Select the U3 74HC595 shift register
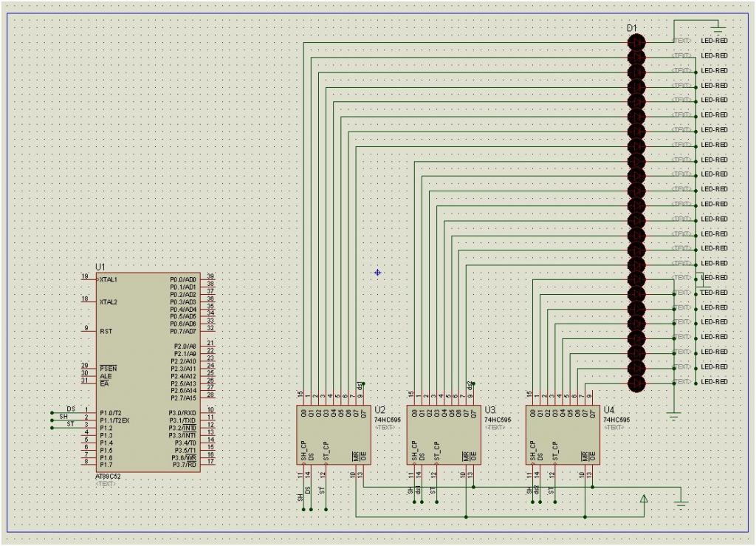Screen dimensions: 756x546 tap(444, 434)
